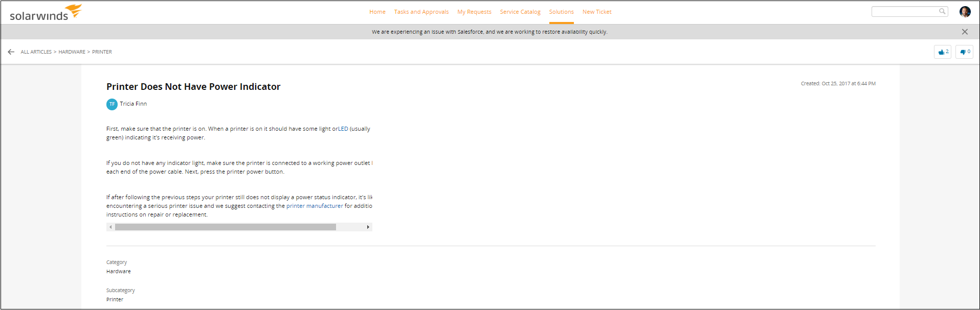The height and width of the screenshot is (310, 980).
Task: Go back using the left arrow icon
Action: coord(11,52)
